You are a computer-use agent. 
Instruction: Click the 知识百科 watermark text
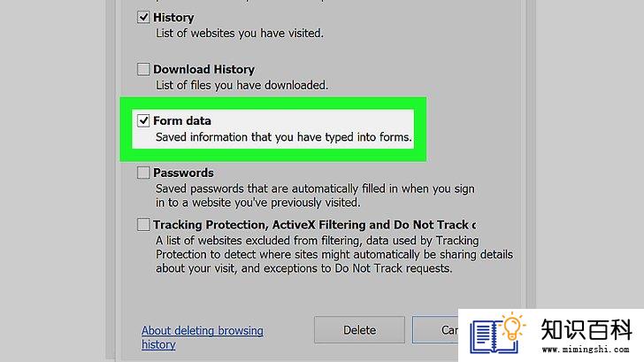(586, 329)
